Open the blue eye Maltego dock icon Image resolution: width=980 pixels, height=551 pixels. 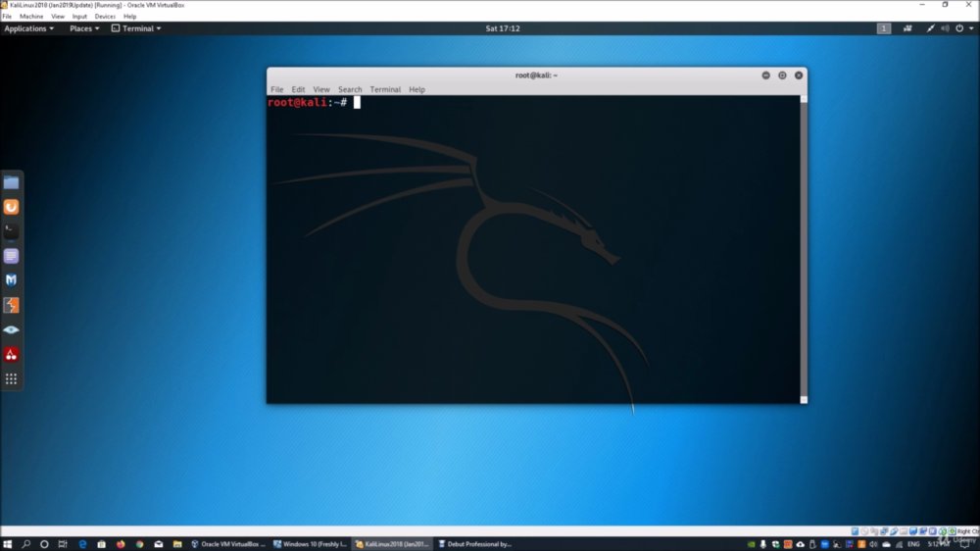tap(11, 329)
